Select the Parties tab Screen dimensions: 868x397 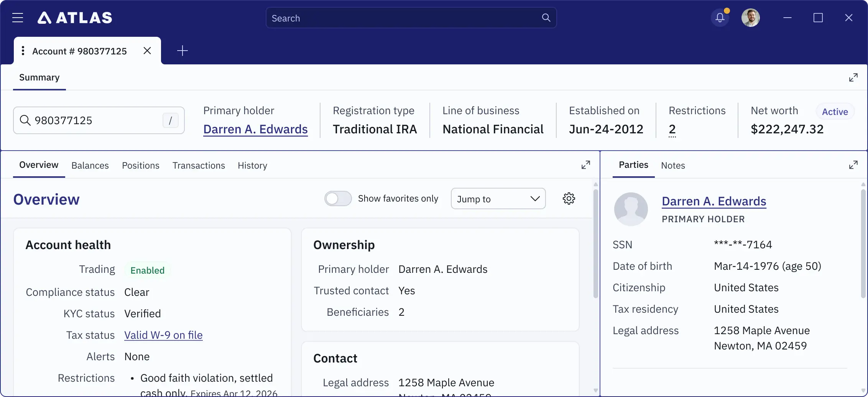coord(633,165)
